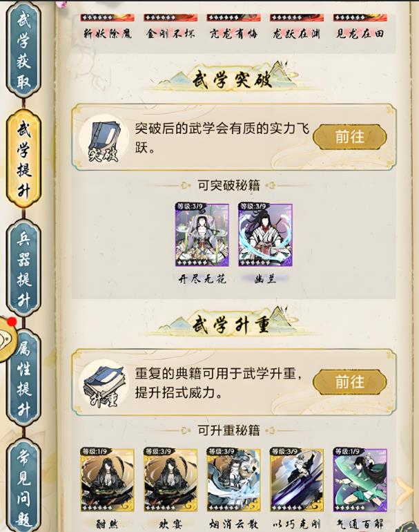Select the 气通百解 manual card
Screen dimensions: 419x532
click(x=360, y=480)
